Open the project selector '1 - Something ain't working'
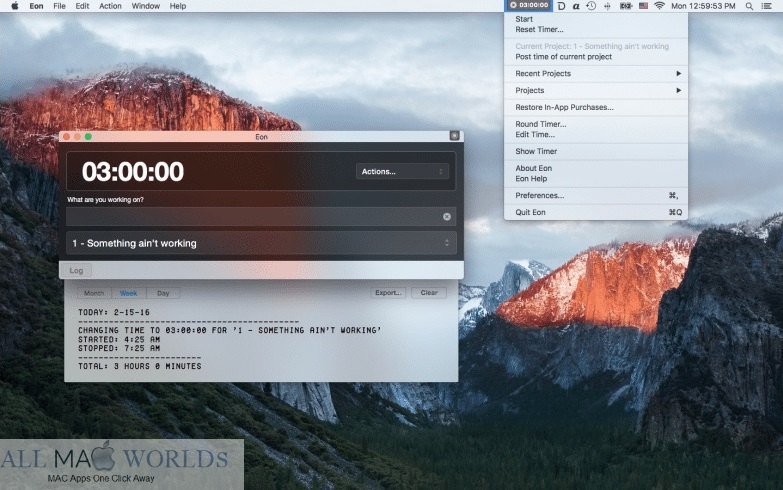The image size is (783, 490). point(261,243)
